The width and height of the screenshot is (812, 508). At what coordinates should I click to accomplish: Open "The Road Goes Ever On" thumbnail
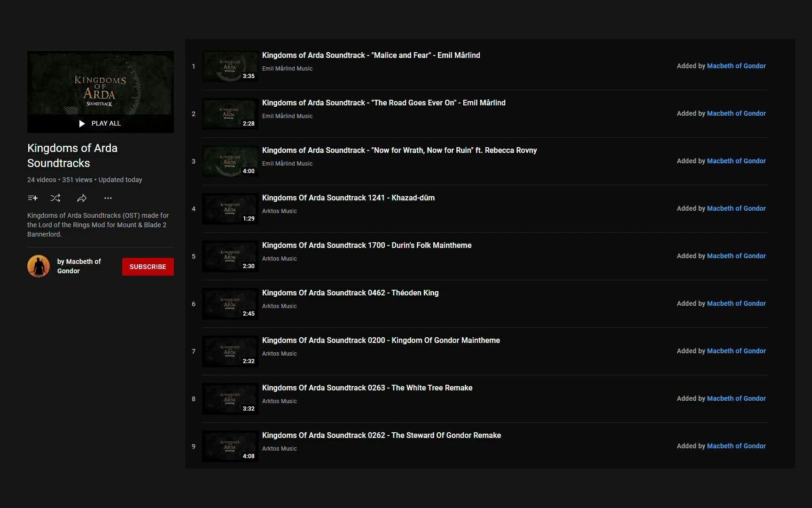click(230, 114)
